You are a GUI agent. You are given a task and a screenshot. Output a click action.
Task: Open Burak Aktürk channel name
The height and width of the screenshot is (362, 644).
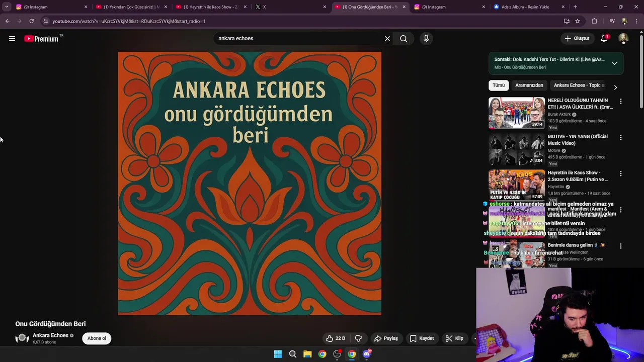(x=559, y=114)
